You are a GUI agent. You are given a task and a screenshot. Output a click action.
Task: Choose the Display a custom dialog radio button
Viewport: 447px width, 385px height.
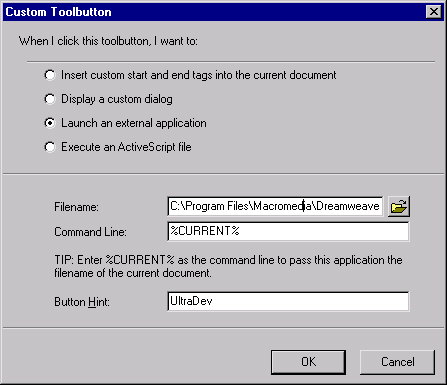[50, 99]
